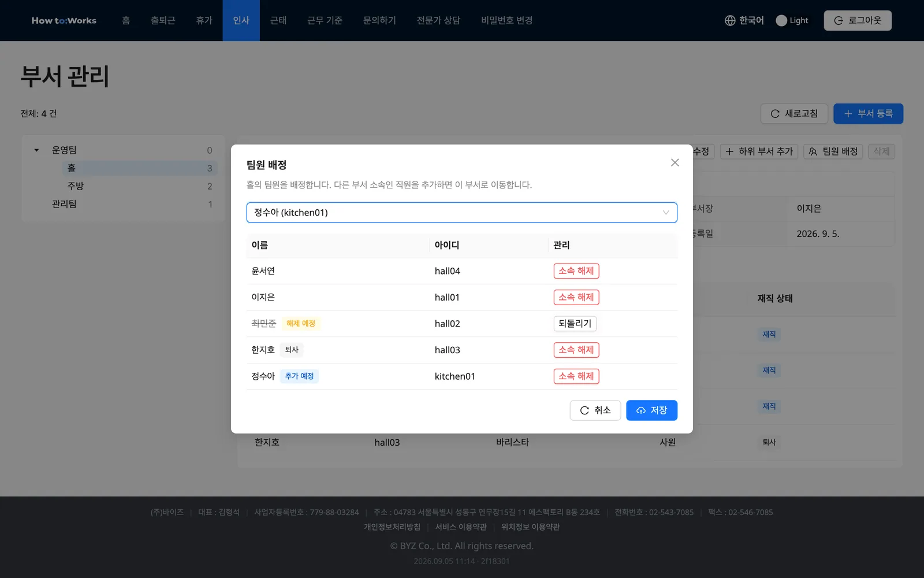Viewport: 924px width, 578px height.
Task: Click the 추가 예정 tag on 정수아
Action: 299,376
